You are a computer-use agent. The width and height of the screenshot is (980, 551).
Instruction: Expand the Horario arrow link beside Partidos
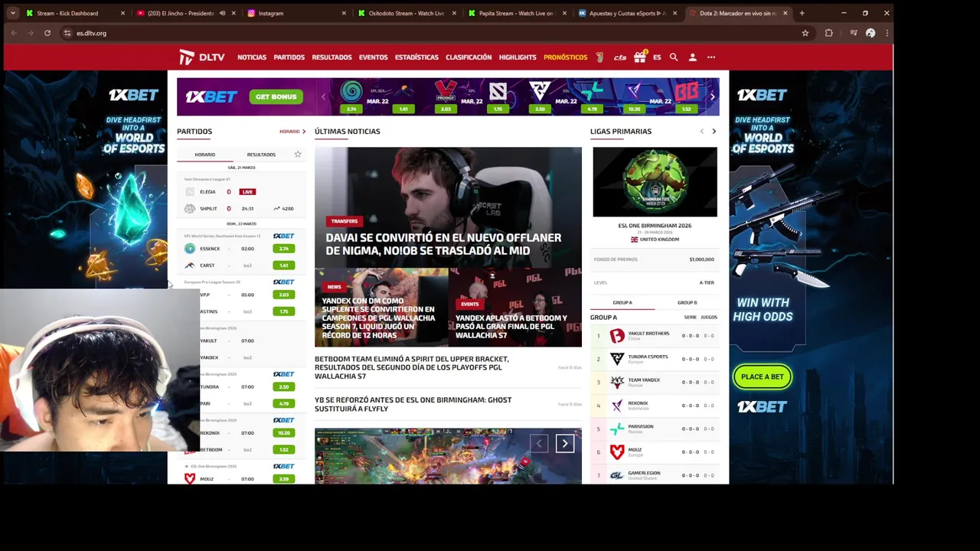(292, 132)
